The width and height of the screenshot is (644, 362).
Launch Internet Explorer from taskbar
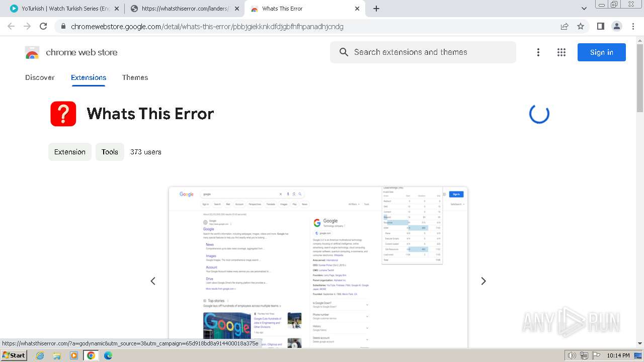pos(40,355)
